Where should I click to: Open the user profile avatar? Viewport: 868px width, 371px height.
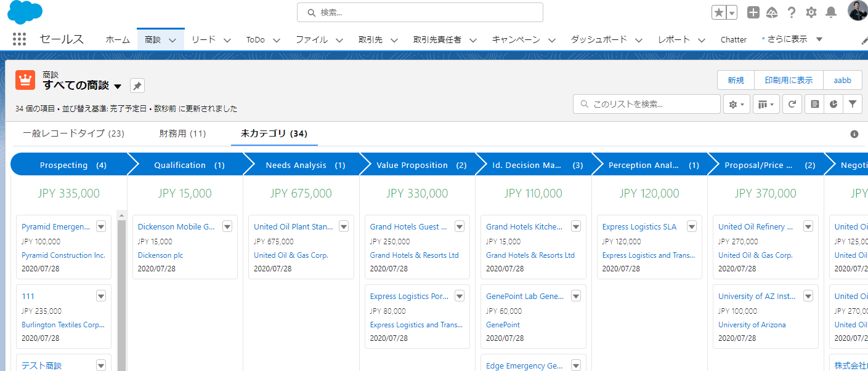(858, 11)
